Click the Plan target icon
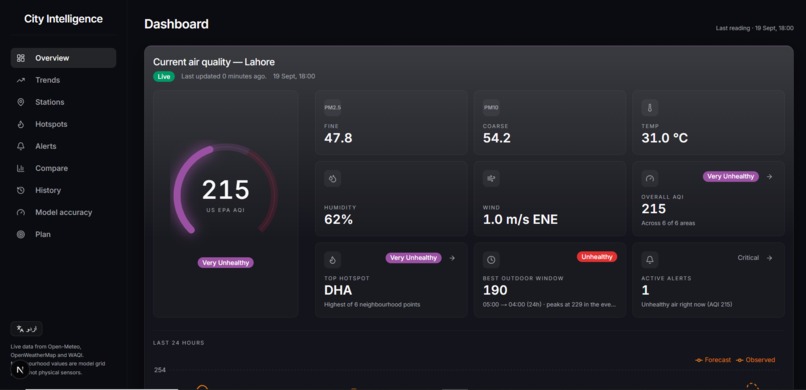The height and width of the screenshot is (390, 806). [x=21, y=234]
